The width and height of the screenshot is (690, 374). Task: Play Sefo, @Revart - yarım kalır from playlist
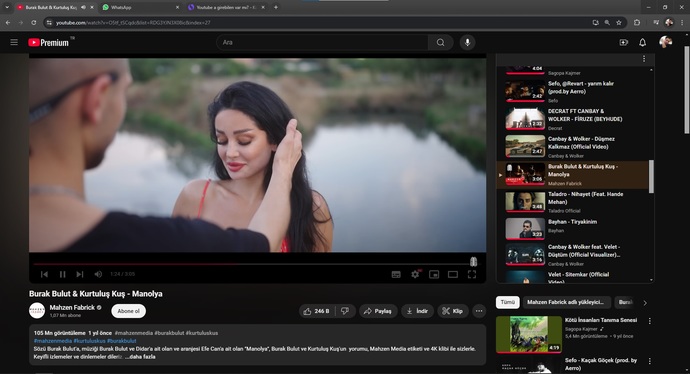coord(572,92)
